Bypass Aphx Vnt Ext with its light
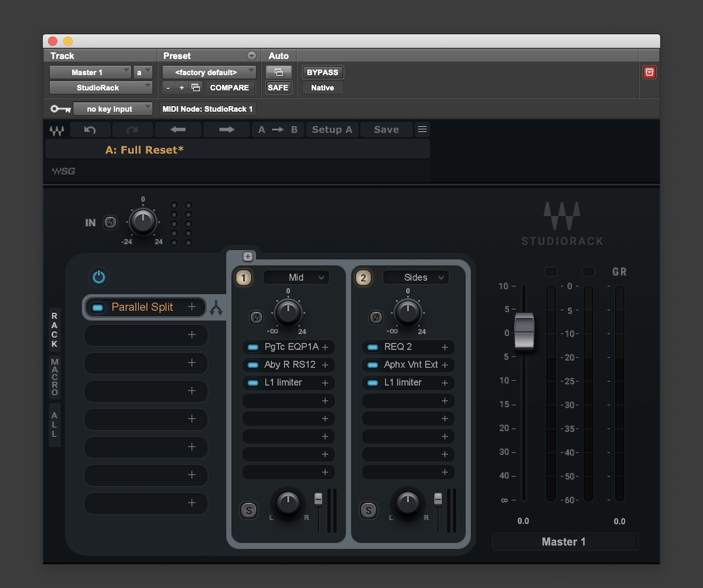 coord(373,365)
